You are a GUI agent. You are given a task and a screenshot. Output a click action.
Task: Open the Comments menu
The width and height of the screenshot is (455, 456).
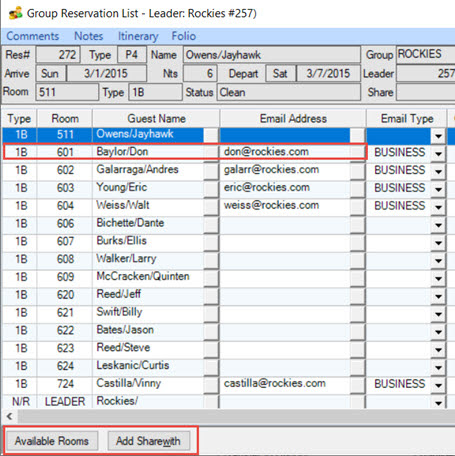[x=33, y=36]
